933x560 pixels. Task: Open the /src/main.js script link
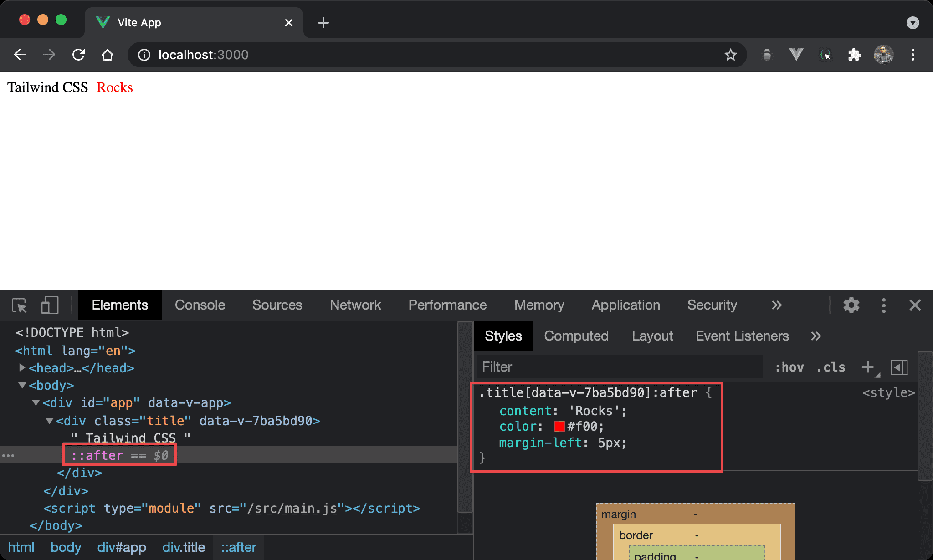pos(292,508)
